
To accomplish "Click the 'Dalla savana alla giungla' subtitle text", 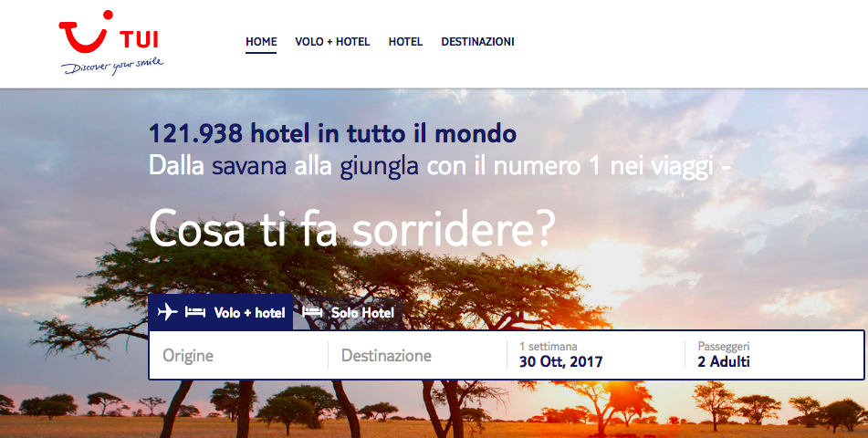I will (283, 165).
